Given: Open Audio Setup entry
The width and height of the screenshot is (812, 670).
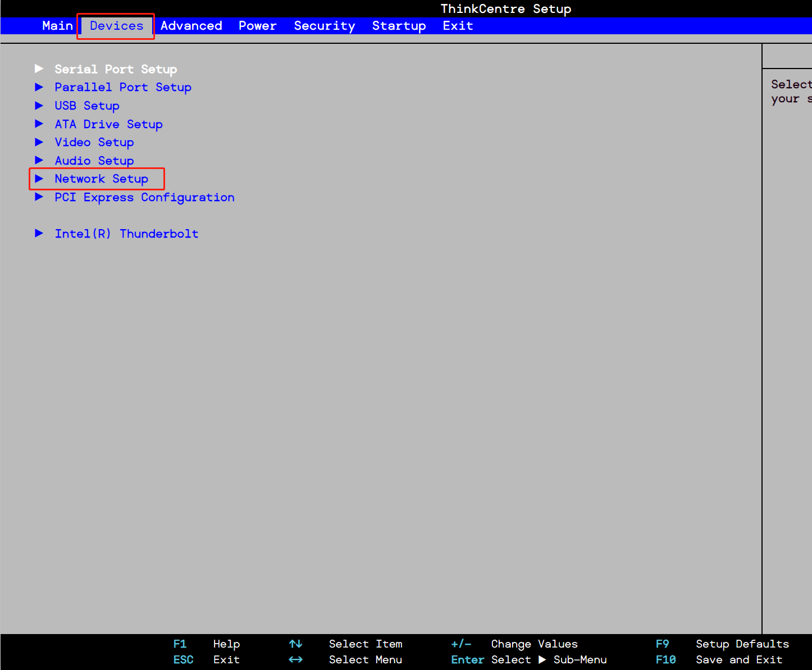Looking at the screenshot, I should pos(94,161).
